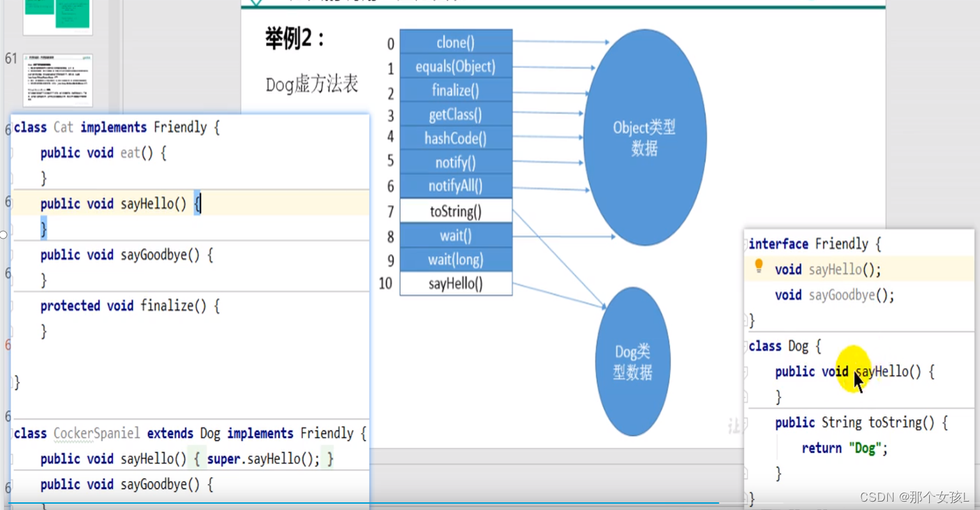Click the 'interface Friendly {' line
This screenshot has height=510, width=980.
point(815,244)
